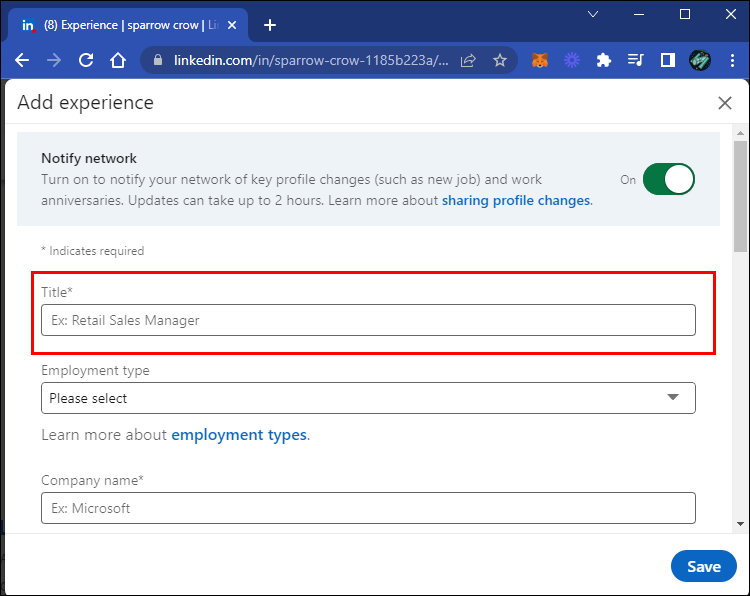
Task: Click the dialog's vertical scrollbar
Action: pos(740,195)
